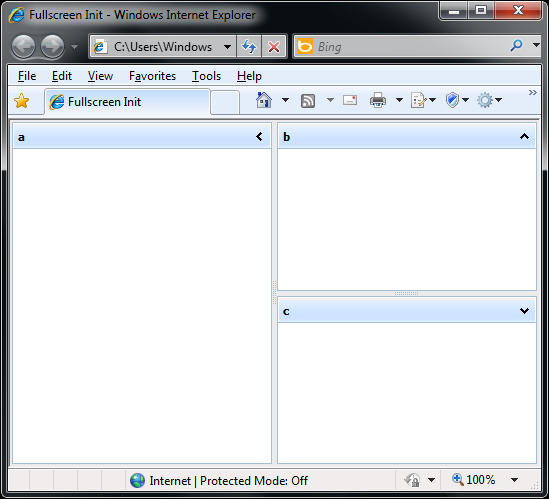The image size is (549, 499).
Task: Open the Tools menu
Action: point(206,76)
